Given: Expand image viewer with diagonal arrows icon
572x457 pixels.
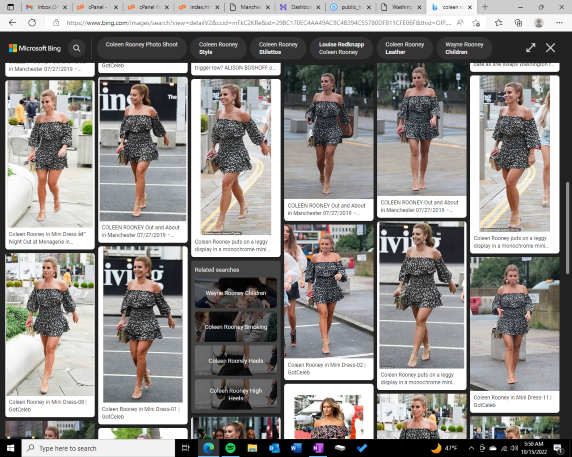Looking at the screenshot, I should (531, 48).
